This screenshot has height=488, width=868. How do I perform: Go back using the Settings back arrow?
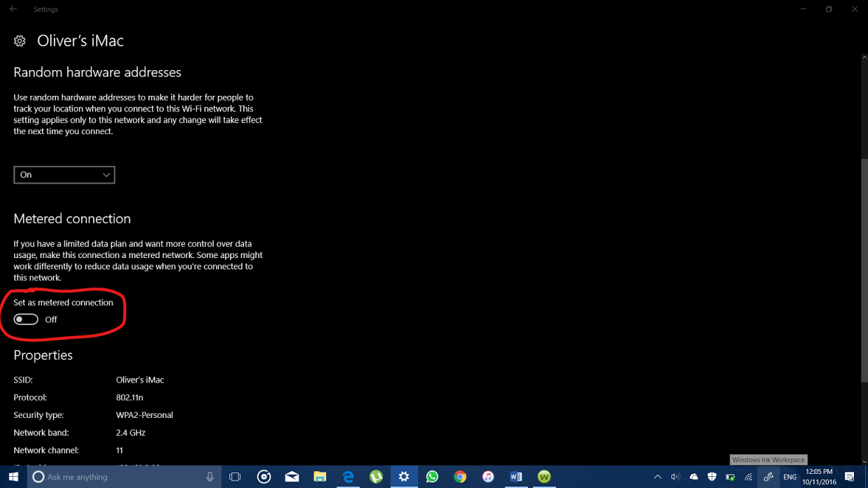13,9
